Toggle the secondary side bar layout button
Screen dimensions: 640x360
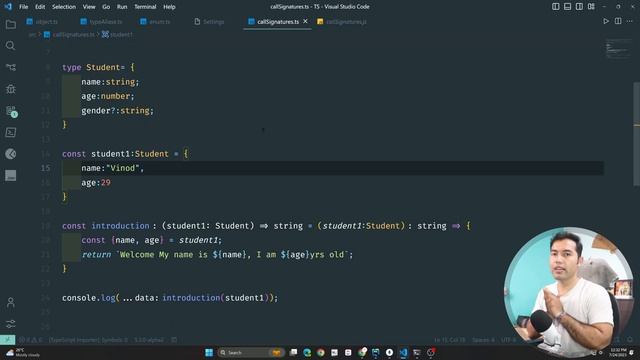pos(579,7)
